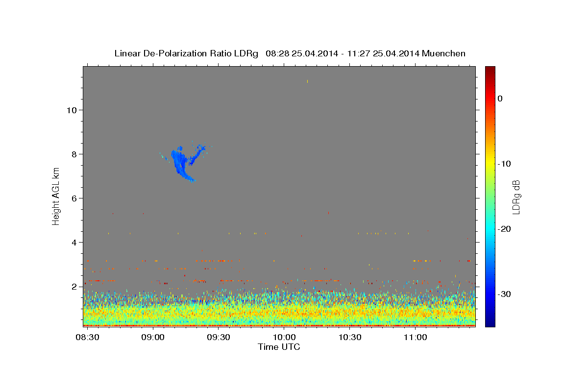The height and width of the screenshot is (392, 588).
Task: Click the green section of the colorbar
Action: point(490,196)
